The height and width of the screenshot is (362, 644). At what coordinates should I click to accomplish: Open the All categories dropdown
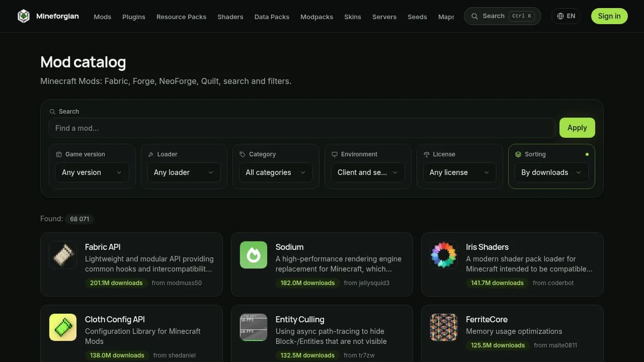click(x=276, y=172)
